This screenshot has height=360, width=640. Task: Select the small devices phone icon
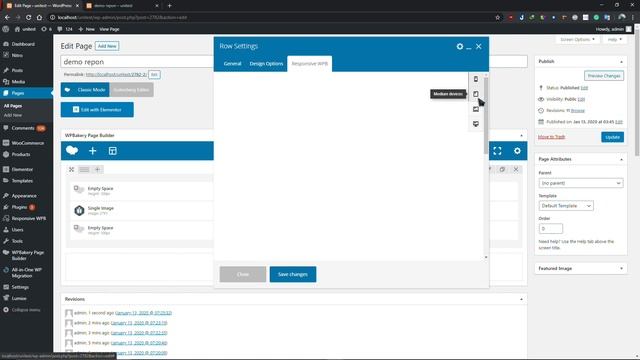(476, 79)
